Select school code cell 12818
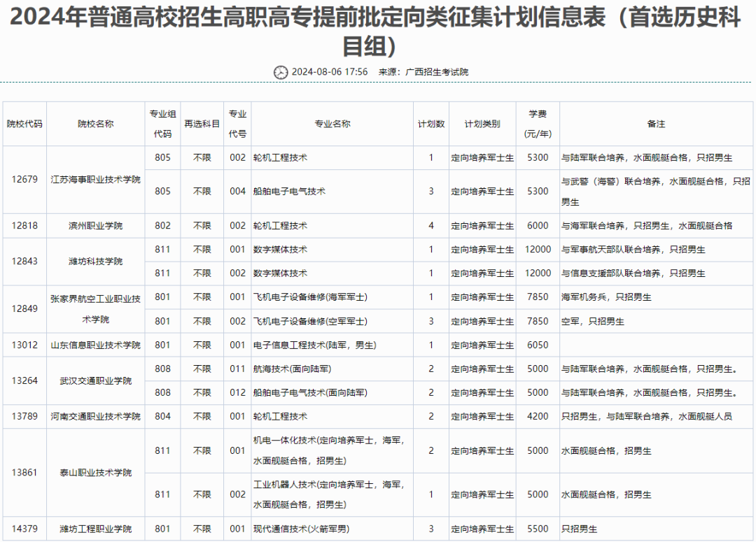Image resolution: width=756 pixels, height=542 pixels. tap(24, 225)
